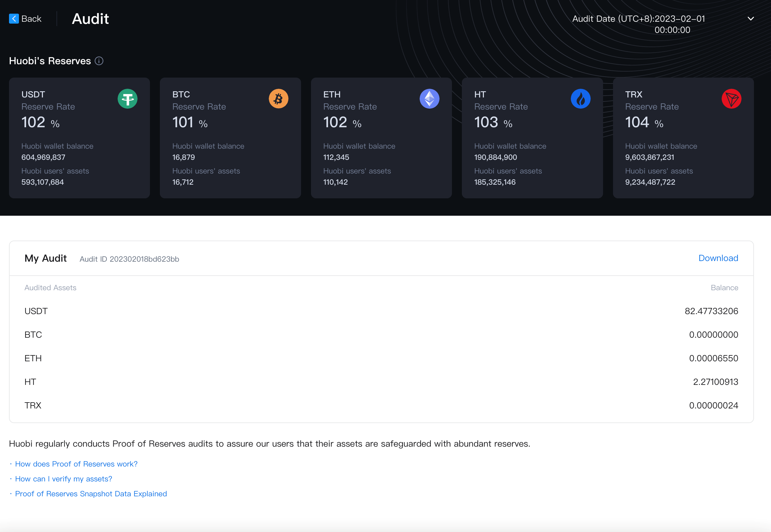This screenshot has width=771, height=532.
Task: Select the ETH row in My Audit table
Action: click(381, 358)
